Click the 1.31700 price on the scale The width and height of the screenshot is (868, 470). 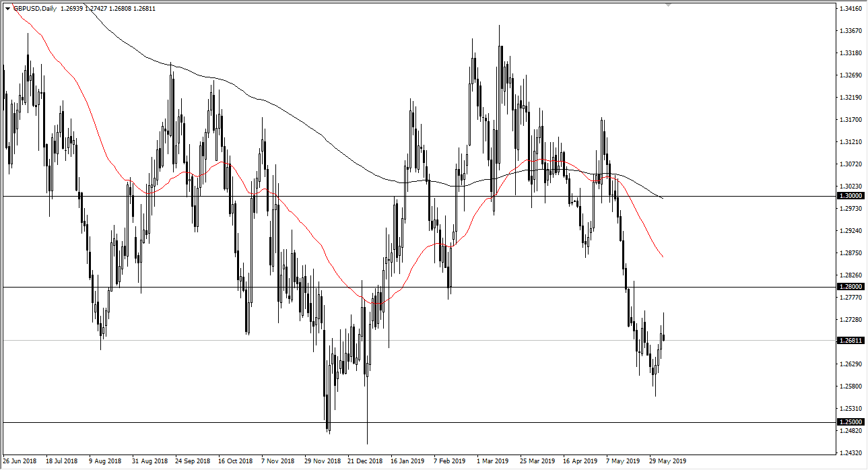(x=851, y=120)
